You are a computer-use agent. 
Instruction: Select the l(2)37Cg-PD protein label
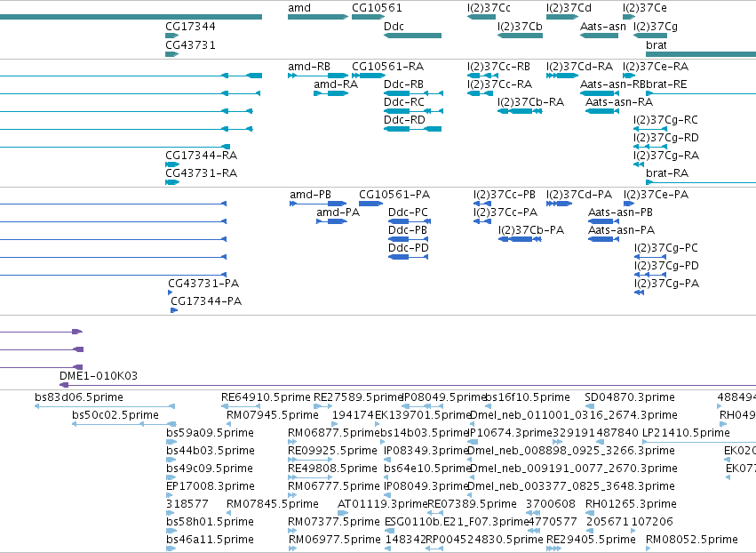click(666, 266)
